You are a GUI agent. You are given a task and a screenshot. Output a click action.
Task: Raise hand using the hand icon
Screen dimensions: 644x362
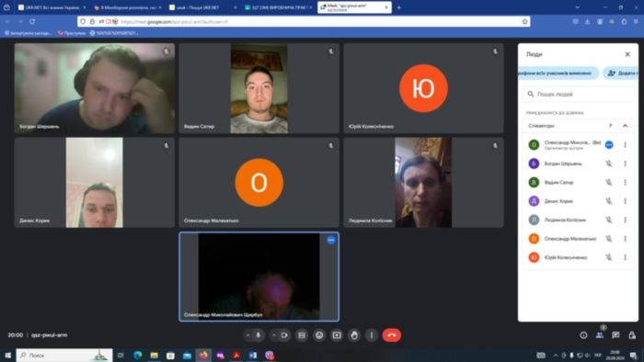click(354, 335)
